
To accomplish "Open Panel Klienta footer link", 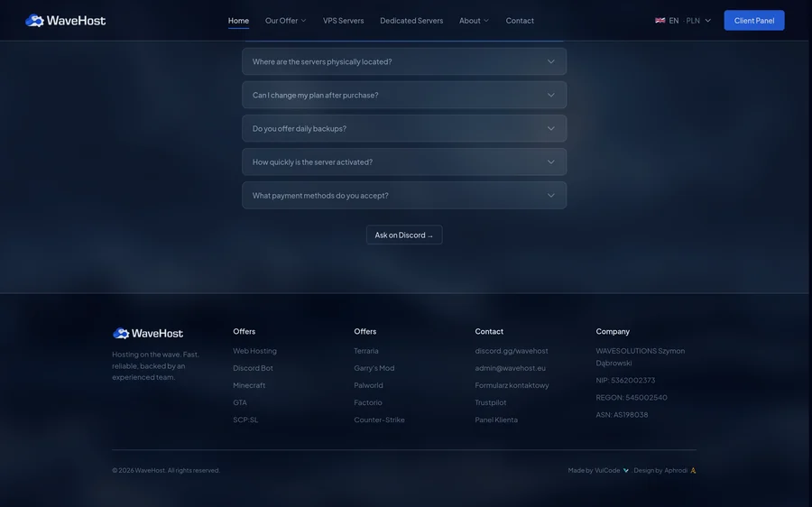I will pyautogui.click(x=496, y=420).
